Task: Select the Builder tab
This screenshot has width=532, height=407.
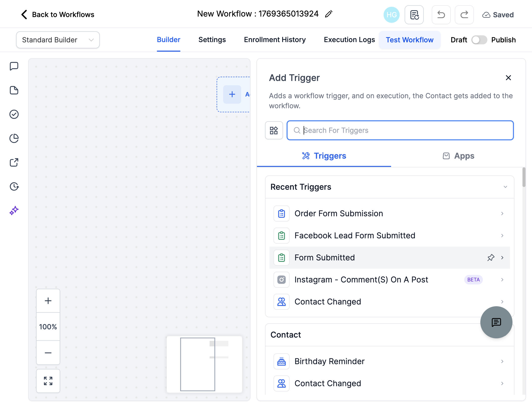Action: 168,40
